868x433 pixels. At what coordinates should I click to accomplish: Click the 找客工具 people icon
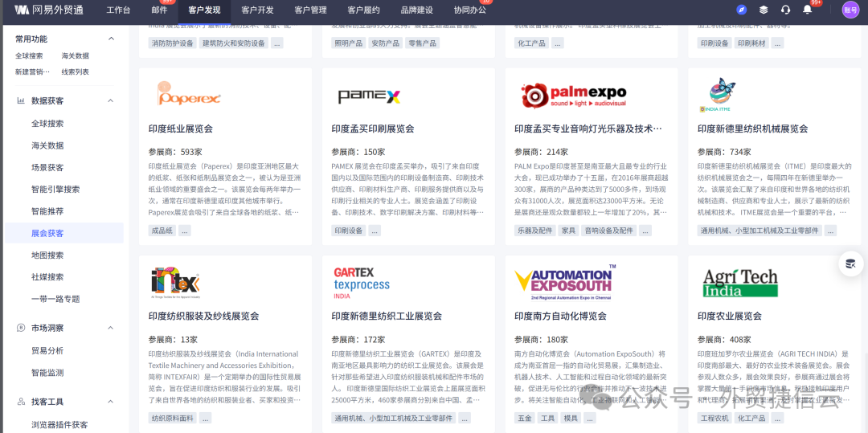click(21, 402)
